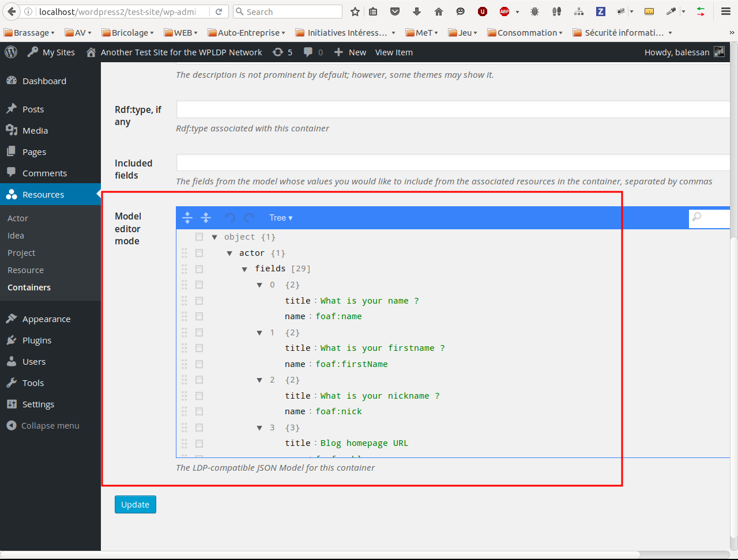
Task: Redo action in model editor
Action: pyautogui.click(x=249, y=218)
